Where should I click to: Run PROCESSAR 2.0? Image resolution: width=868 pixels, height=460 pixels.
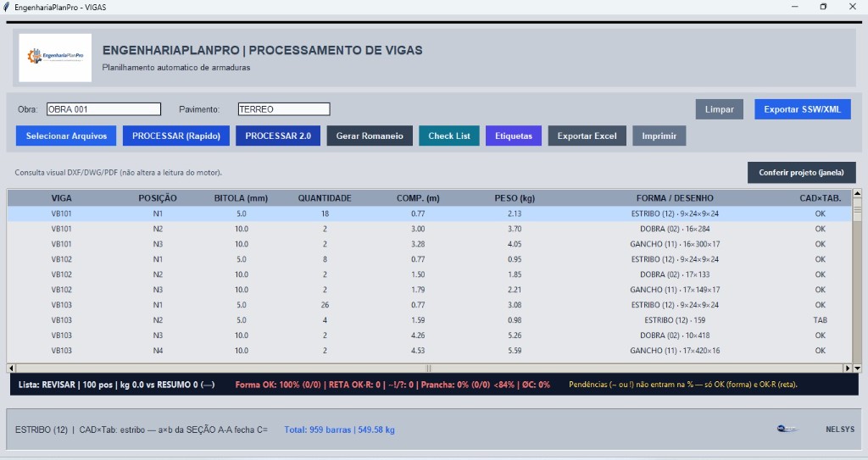click(x=278, y=136)
